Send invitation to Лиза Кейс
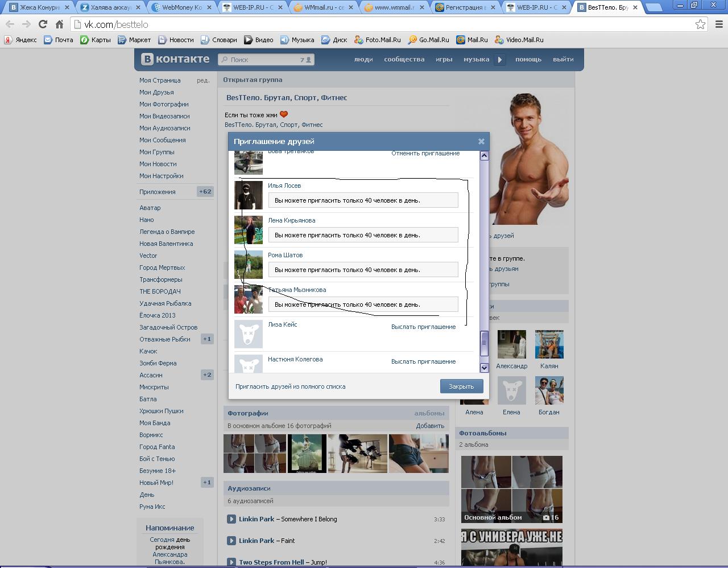This screenshot has height=568, width=728. (423, 327)
